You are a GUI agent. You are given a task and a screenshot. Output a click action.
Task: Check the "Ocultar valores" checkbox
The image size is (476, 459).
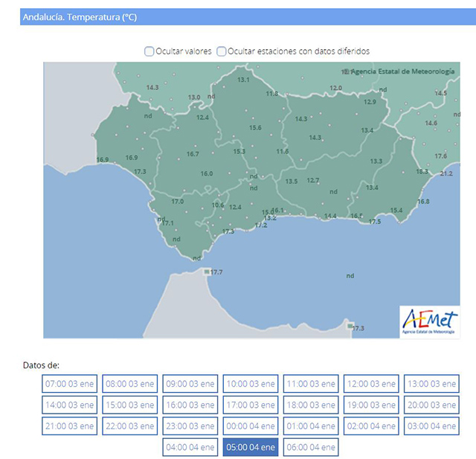click(x=149, y=51)
